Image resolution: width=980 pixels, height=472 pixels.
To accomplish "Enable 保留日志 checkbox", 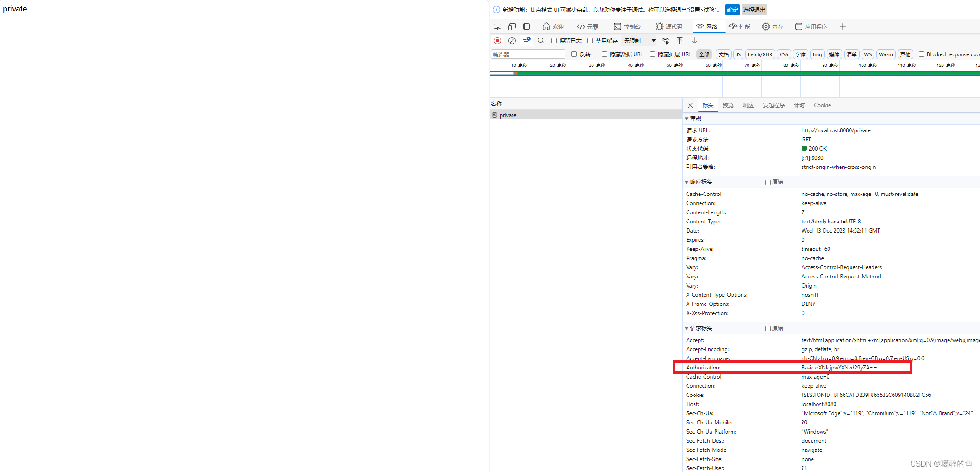I will pyautogui.click(x=554, y=41).
